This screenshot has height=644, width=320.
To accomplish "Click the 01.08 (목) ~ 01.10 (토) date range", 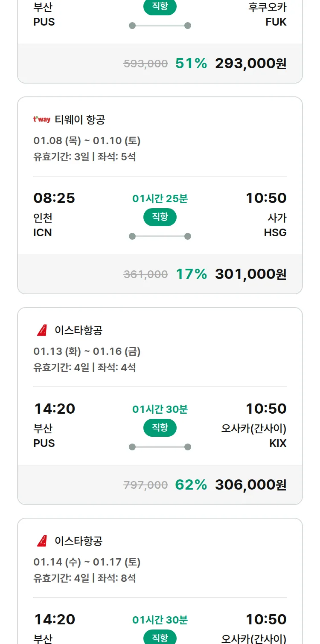I will point(87,141).
